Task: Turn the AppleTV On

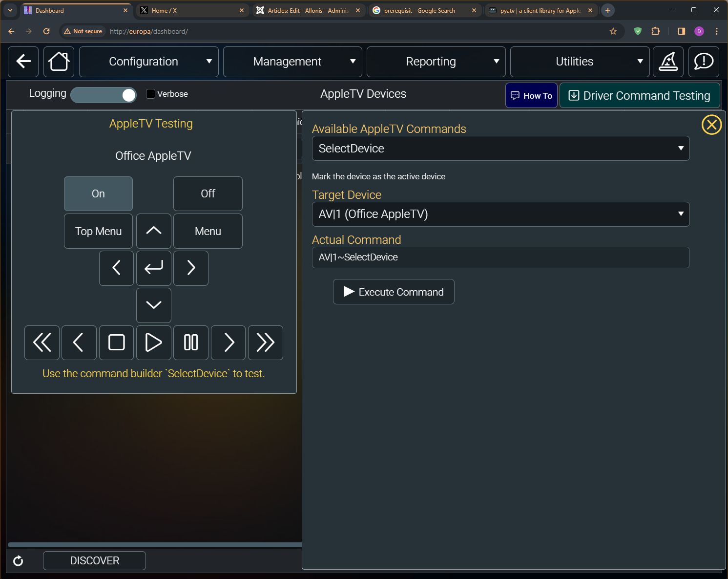Action: pos(98,193)
